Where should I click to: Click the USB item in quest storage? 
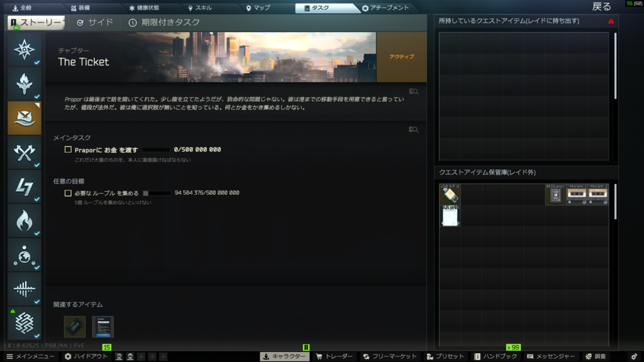point(450,194)
